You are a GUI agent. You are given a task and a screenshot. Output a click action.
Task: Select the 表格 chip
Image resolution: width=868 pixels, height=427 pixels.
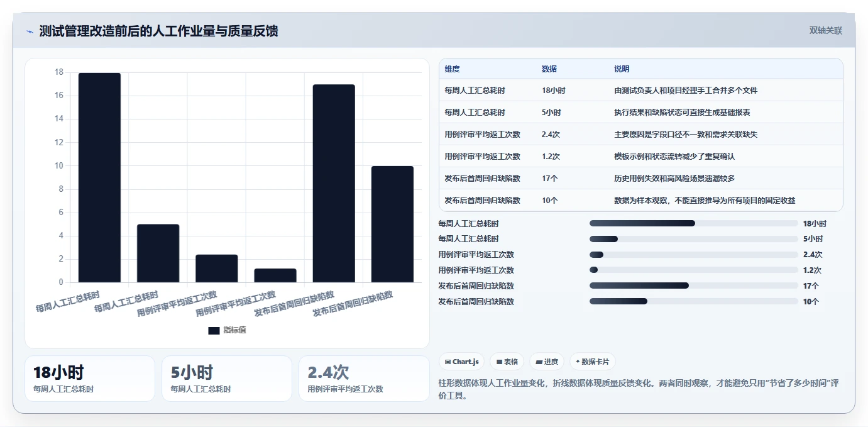507,362
